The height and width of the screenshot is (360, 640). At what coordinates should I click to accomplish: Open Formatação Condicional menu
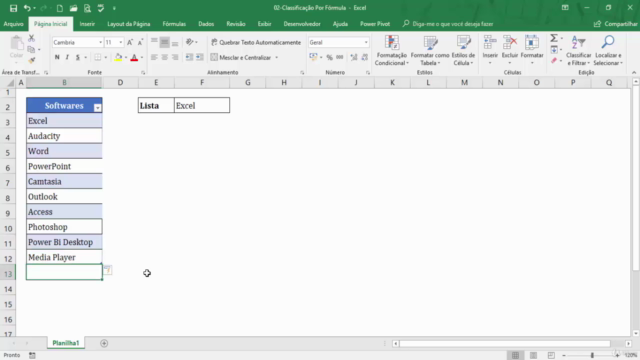tap(391, 50)
